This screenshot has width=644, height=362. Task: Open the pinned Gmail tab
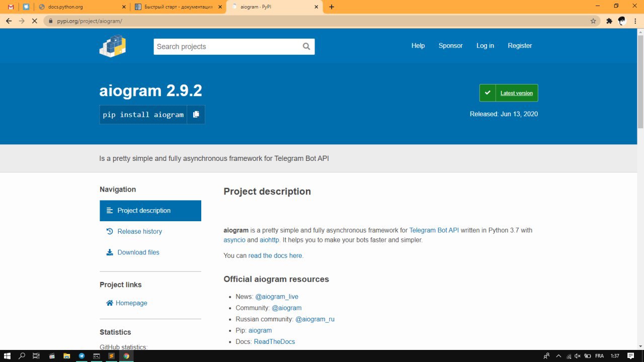coord(11,7)
